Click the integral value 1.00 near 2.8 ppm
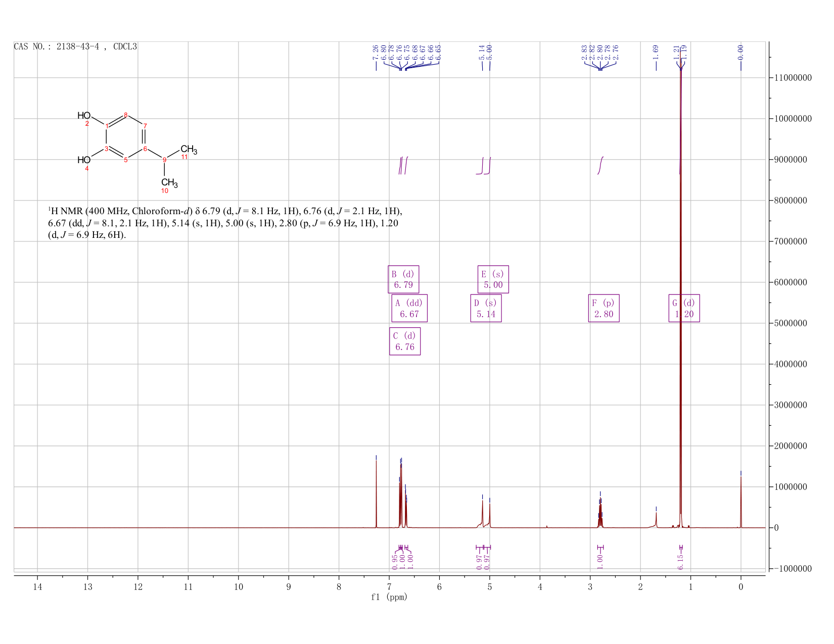This screenshot has height=644, width=834. [x=600, y=562]
